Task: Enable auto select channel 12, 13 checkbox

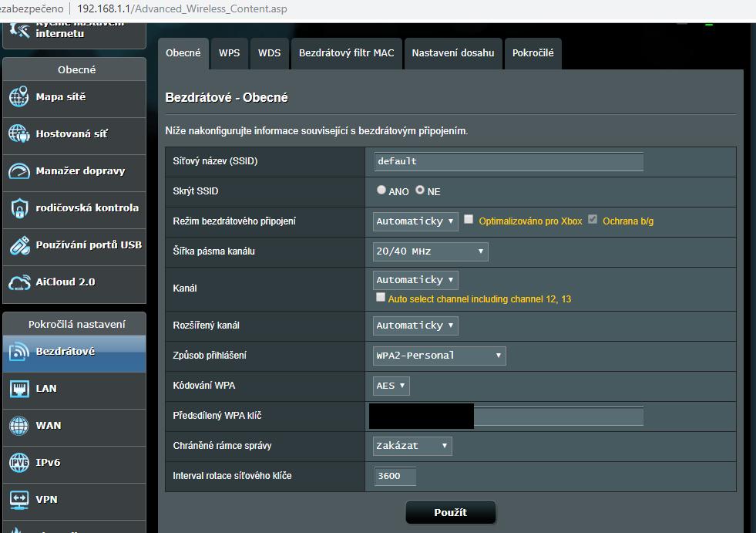Action: point(381,298)
